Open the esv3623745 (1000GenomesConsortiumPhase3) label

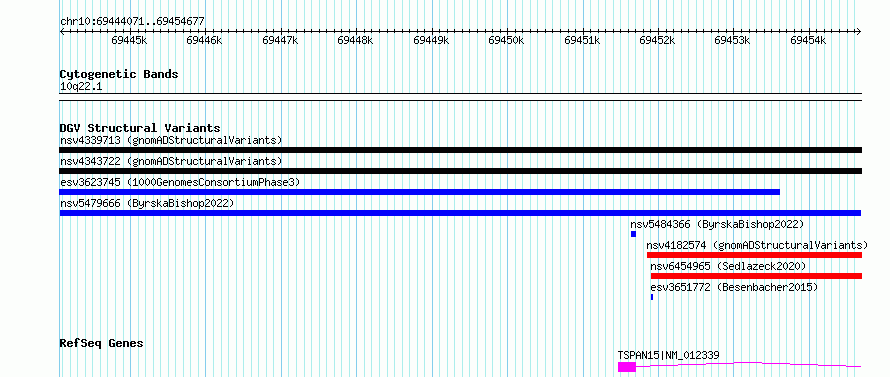click(x=180, y=182)
